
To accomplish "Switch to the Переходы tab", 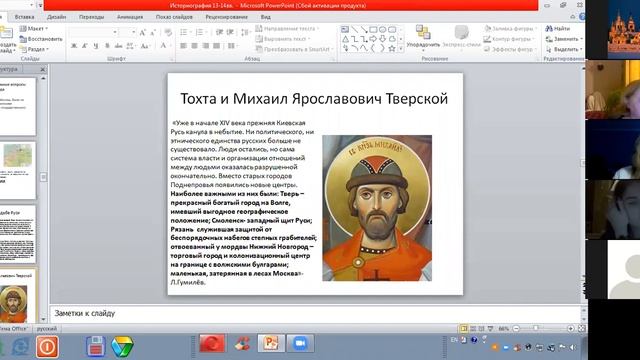I will [x=91, y=17].
